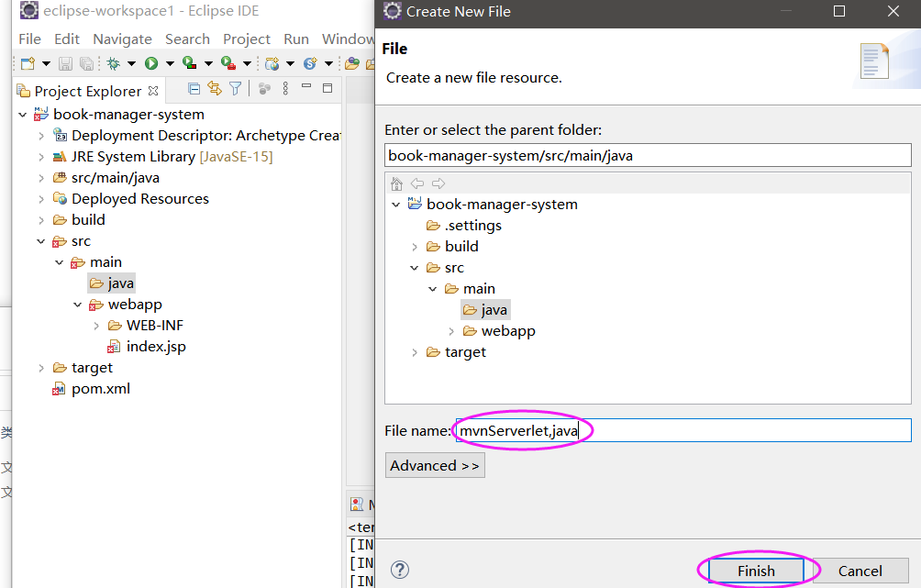
Task: Collapse book-manager-system in dialog tree
Action: [396, 205]
